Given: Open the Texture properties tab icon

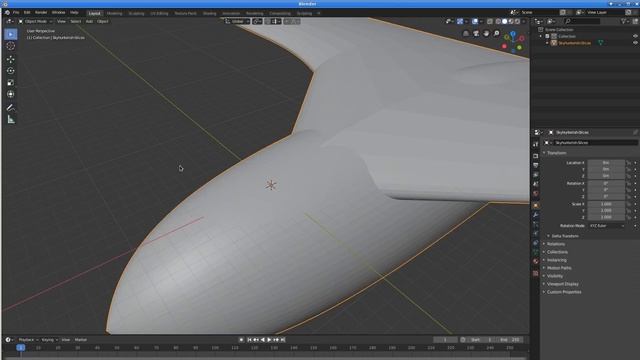Looking at the screenshot, I should [536, 273].
